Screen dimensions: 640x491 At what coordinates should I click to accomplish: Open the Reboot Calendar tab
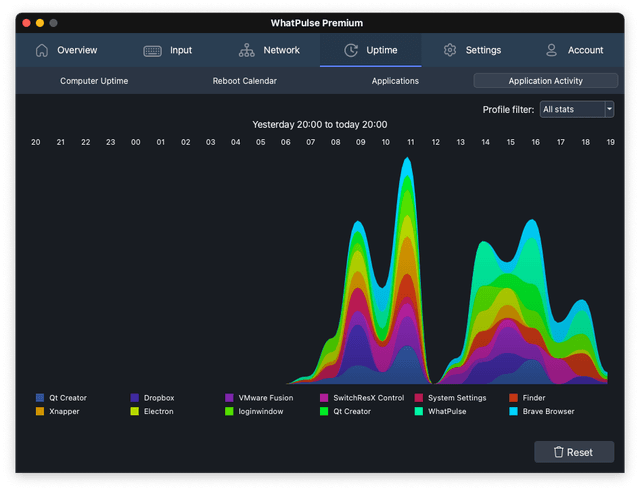pos(244,81)
